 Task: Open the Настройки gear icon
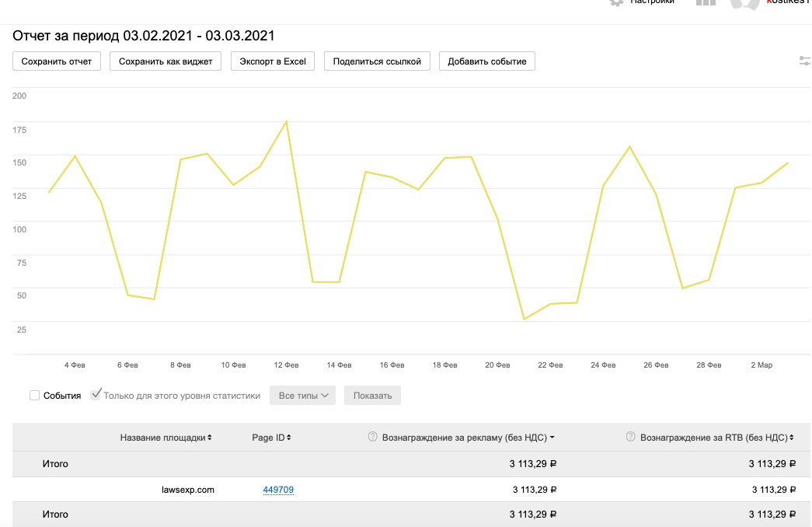617,2
